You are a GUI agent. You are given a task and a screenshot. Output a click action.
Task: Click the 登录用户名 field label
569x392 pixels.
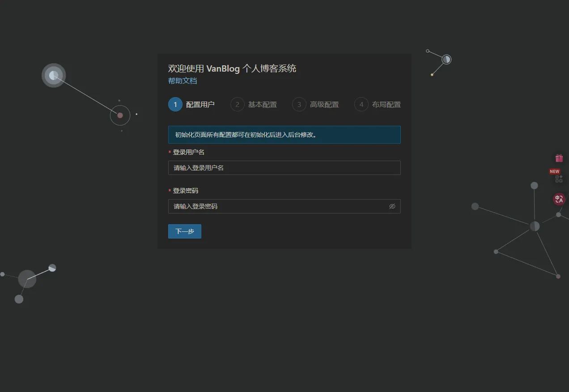tap(189, 152)
